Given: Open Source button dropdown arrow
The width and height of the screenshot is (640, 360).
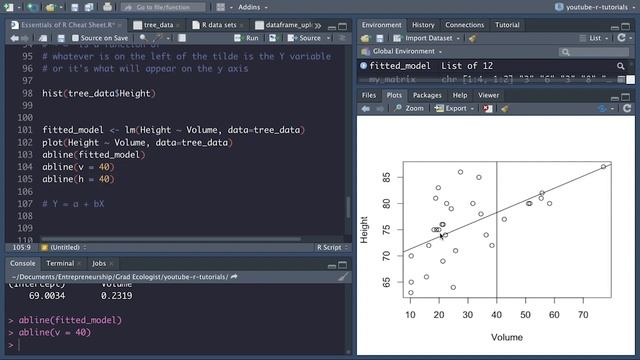Looking at the screenshot, I should pos(329,38).
